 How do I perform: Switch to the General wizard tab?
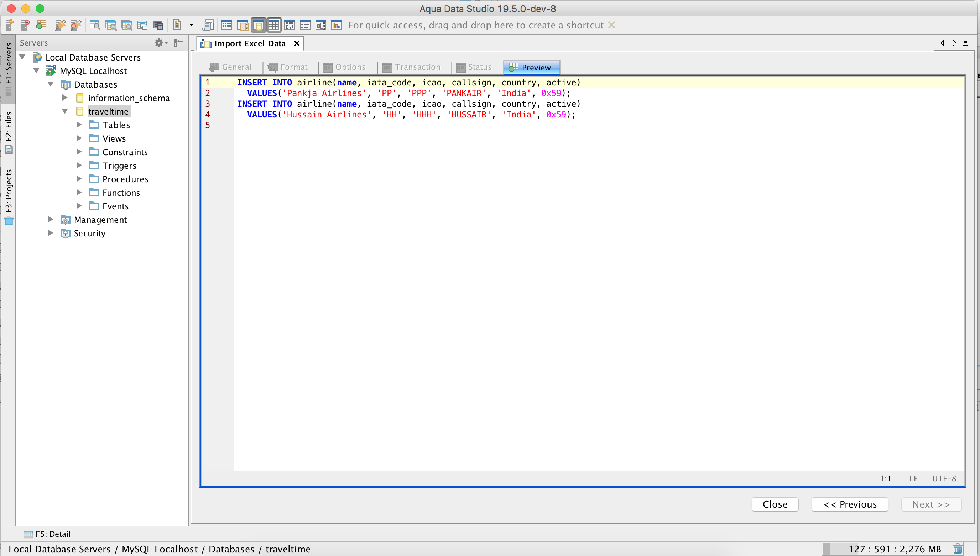(231, 67)
